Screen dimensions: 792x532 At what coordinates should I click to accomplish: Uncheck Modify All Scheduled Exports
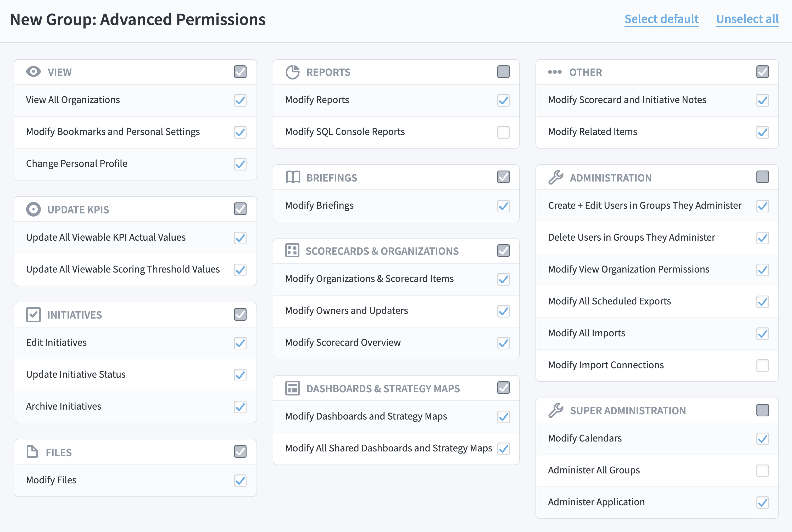coord(762,302)
